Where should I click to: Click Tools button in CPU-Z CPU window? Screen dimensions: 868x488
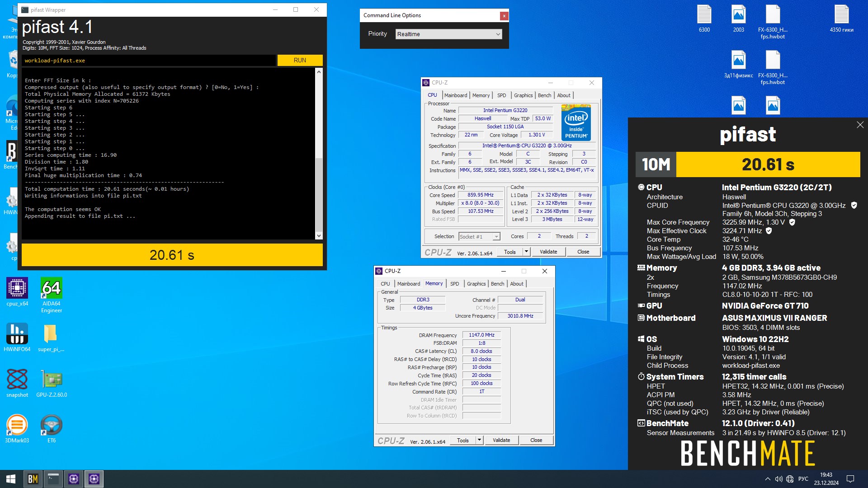(510, 252)
